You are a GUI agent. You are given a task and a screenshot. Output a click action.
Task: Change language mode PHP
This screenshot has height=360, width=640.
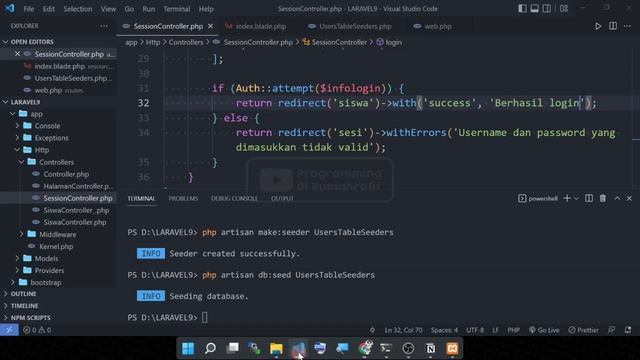(513, 330)
